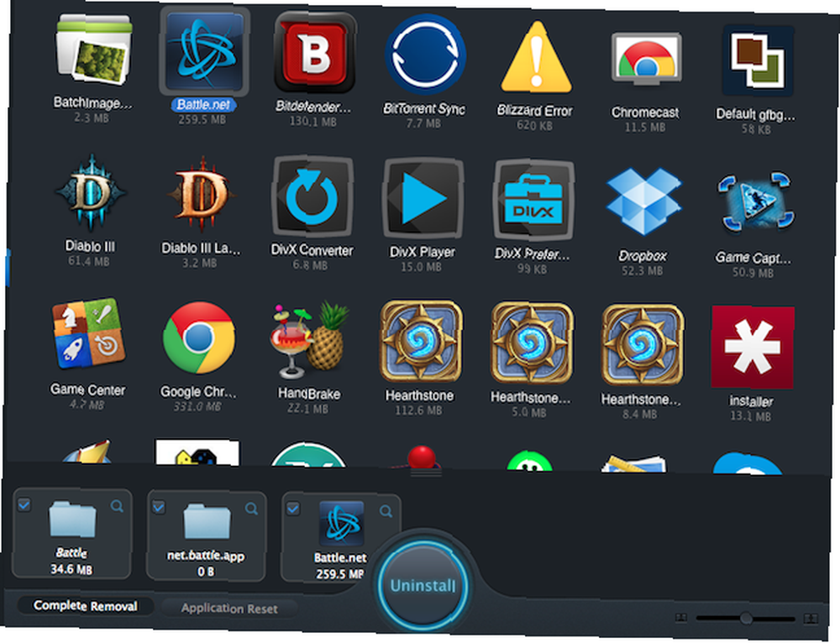Click the Diablo III 61.4 MB size text
Screen dimensions: 840x643
click(89, 261)
